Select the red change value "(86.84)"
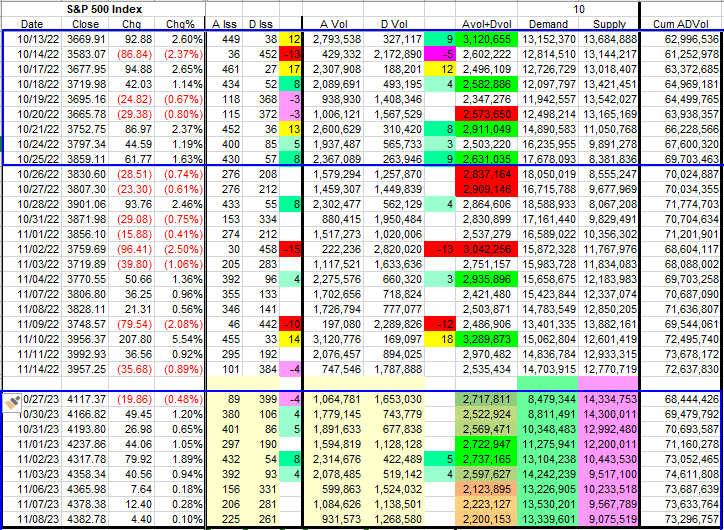Image resolution: width=724 pixels, height=530 pixels. pyautogui.click(x=132, y=54)
